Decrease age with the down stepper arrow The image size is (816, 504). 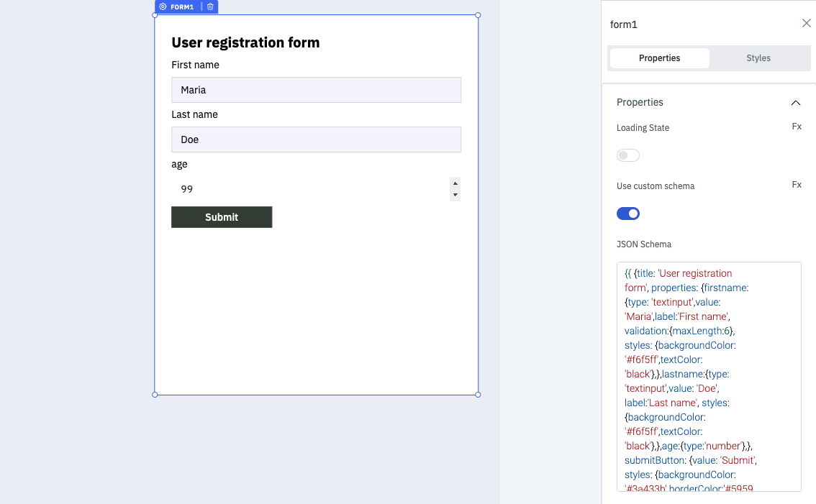pyautogui.click(x=455, y=195)
